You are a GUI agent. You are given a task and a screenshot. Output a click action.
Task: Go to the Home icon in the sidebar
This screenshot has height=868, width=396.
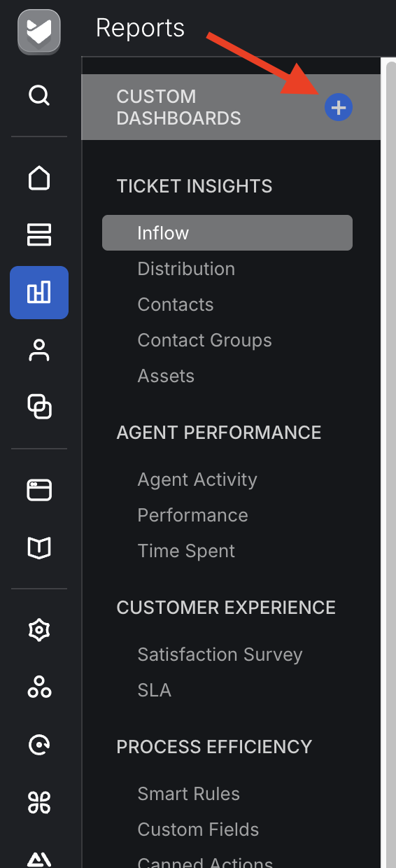pos(39,178)
